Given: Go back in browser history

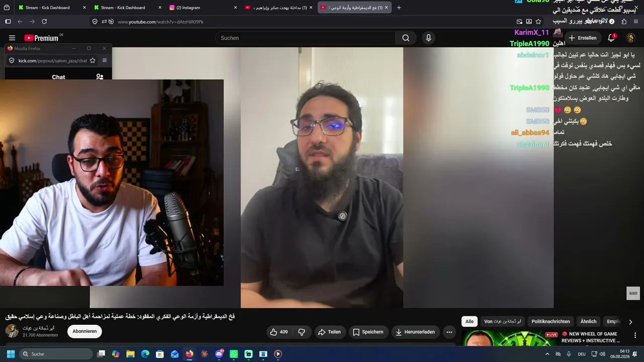Looking at the screenshot, I should [x=20, y=22].
